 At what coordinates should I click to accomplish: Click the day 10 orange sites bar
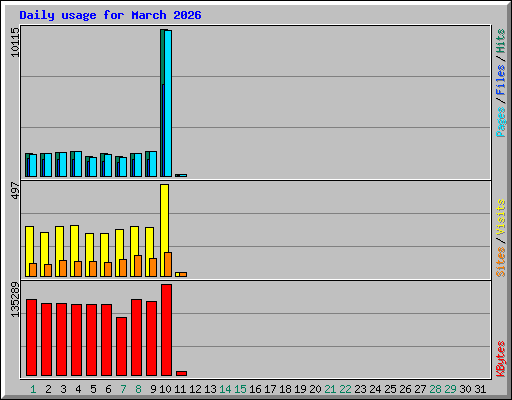[x=168, y=264]
